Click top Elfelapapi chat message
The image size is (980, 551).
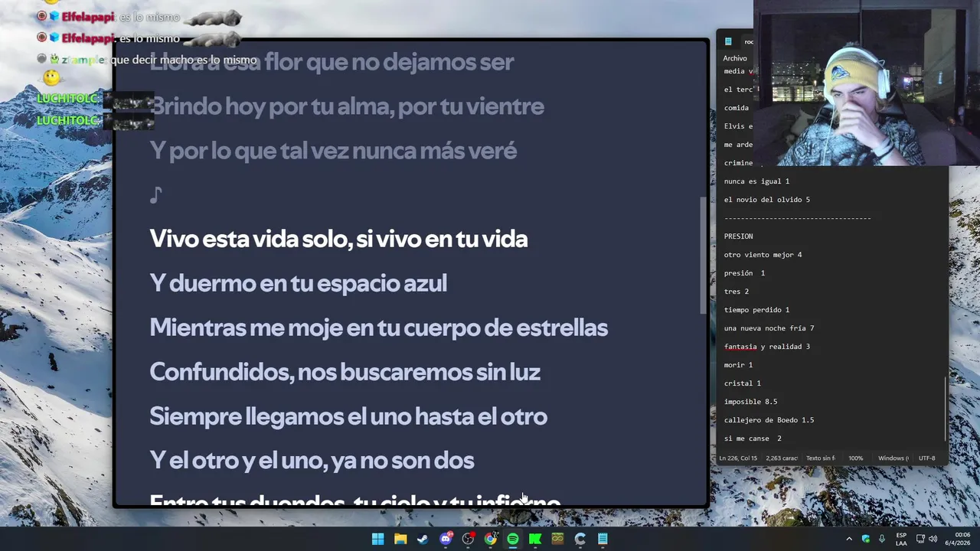[x=140, y=17]
